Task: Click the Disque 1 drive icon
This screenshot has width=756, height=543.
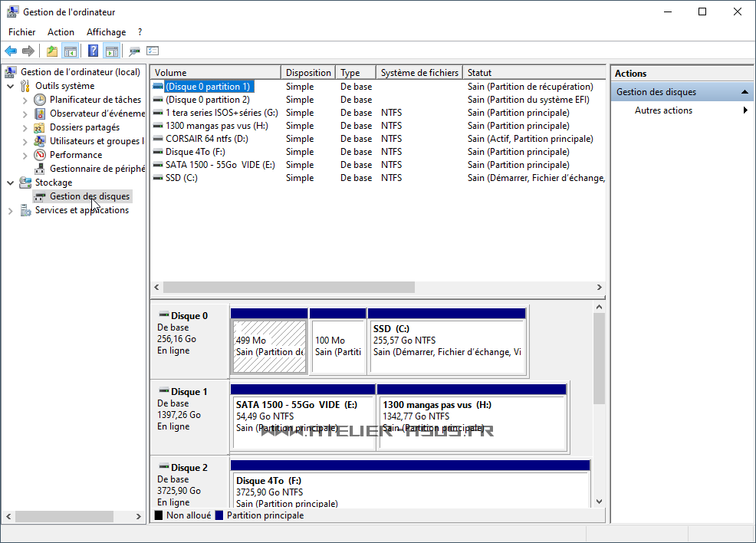Action: tap(164, 390)
